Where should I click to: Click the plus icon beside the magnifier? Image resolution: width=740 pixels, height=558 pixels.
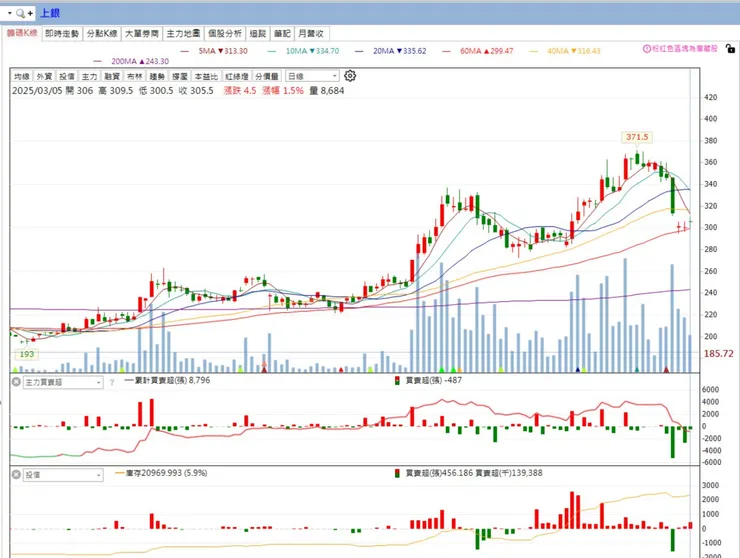click(x=30, y=13)
